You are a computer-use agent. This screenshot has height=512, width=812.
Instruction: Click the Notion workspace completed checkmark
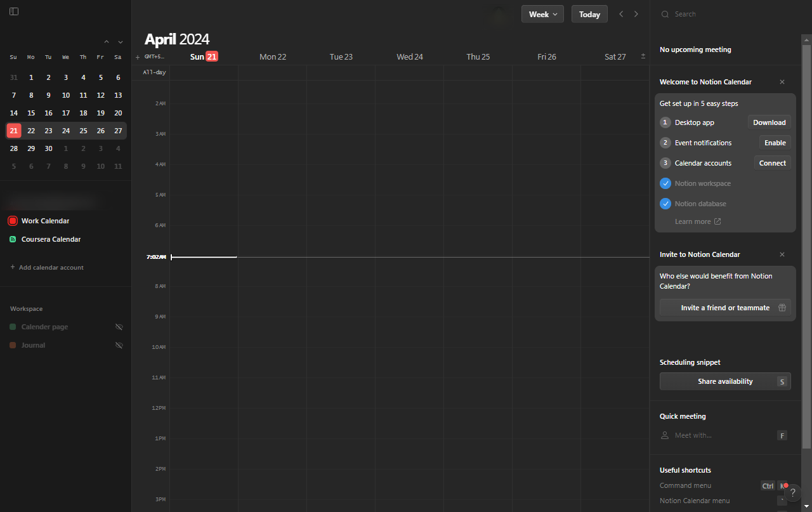click(665, 183)
